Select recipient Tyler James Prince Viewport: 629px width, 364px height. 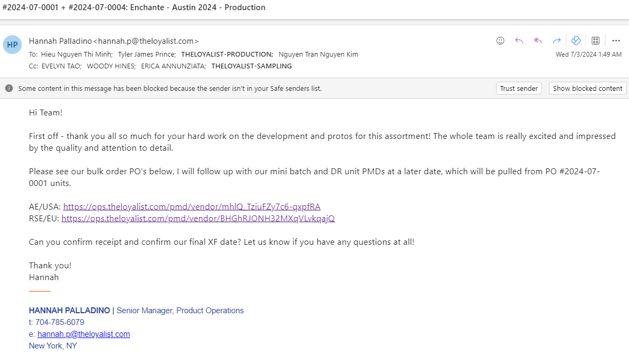click(x=146, y=54)
